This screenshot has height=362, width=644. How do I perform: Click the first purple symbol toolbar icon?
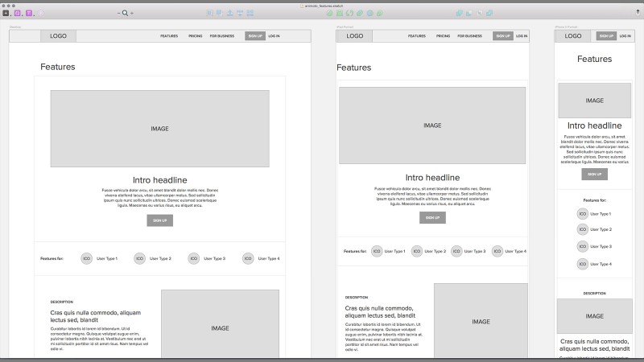tap(17, 13)
